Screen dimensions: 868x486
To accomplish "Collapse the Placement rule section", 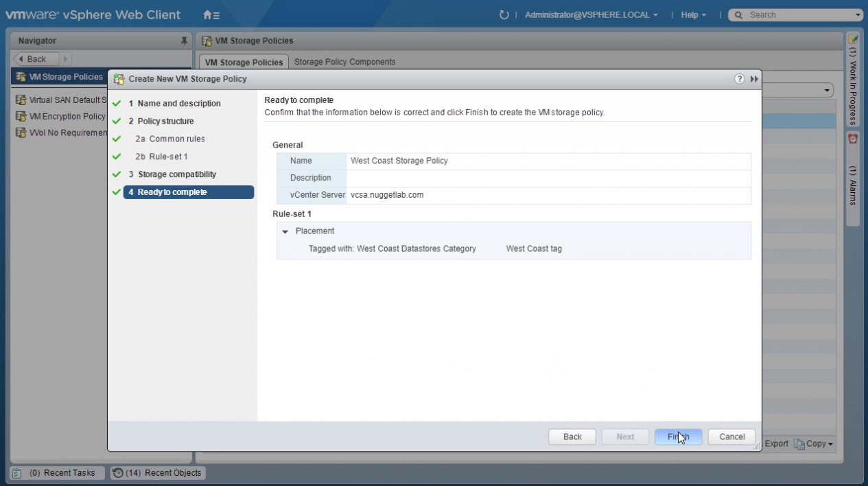I will coord(285,231).
